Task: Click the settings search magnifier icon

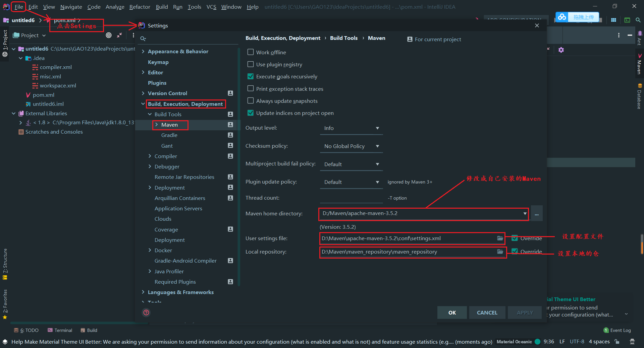Action: (143, 39)
